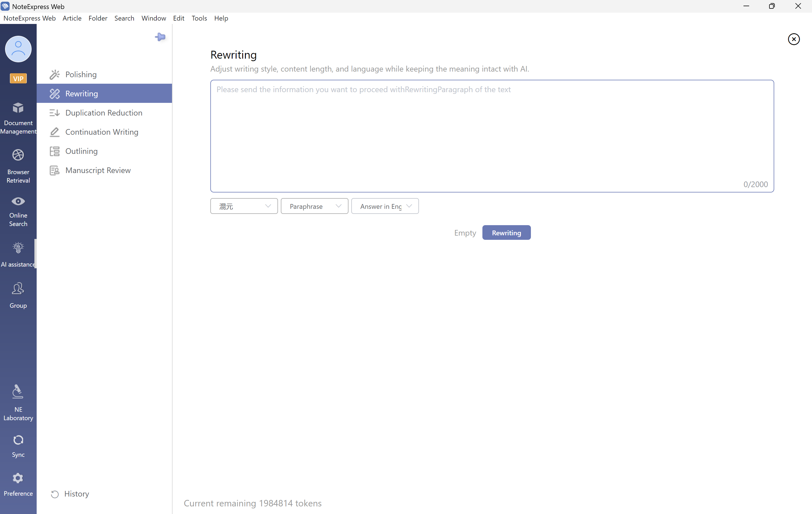This screenshot has height=514, width=812.
Task: Close the Rewriting panel with the circled X
Action: tap(794, 39)
